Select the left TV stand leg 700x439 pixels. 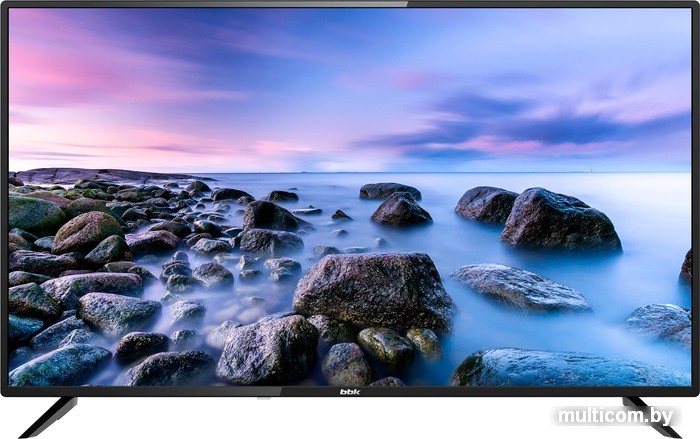coord(48,417)
